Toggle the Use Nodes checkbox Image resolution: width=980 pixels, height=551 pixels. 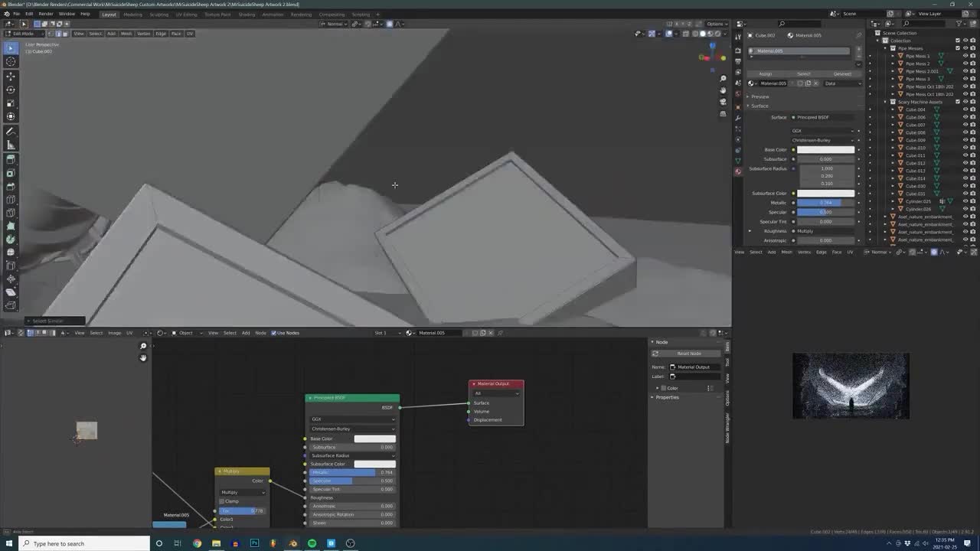pos(273,333)
